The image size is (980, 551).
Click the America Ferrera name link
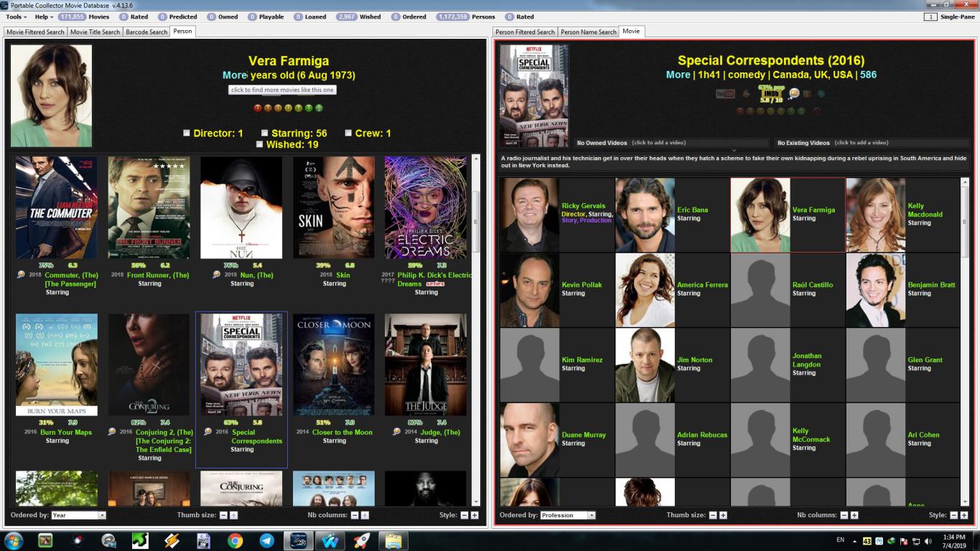pos(702,285)
